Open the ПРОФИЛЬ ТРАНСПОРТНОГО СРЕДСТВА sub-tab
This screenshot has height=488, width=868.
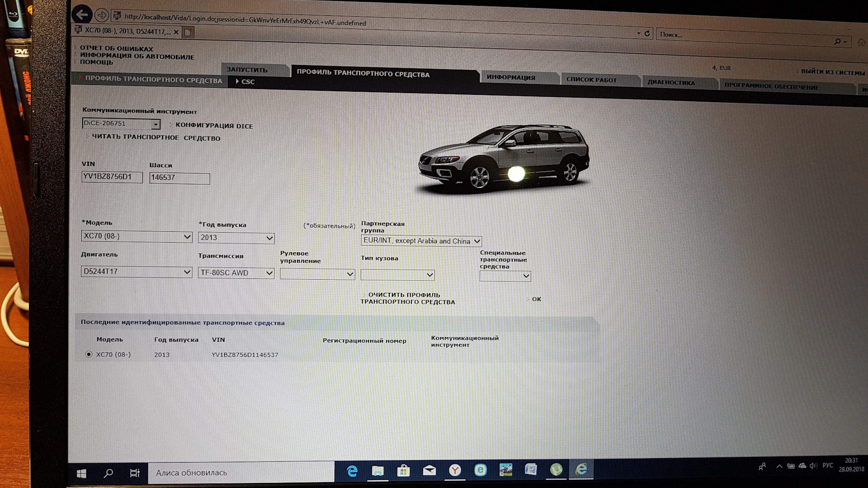pyautogui.click(x=153, y=80)
